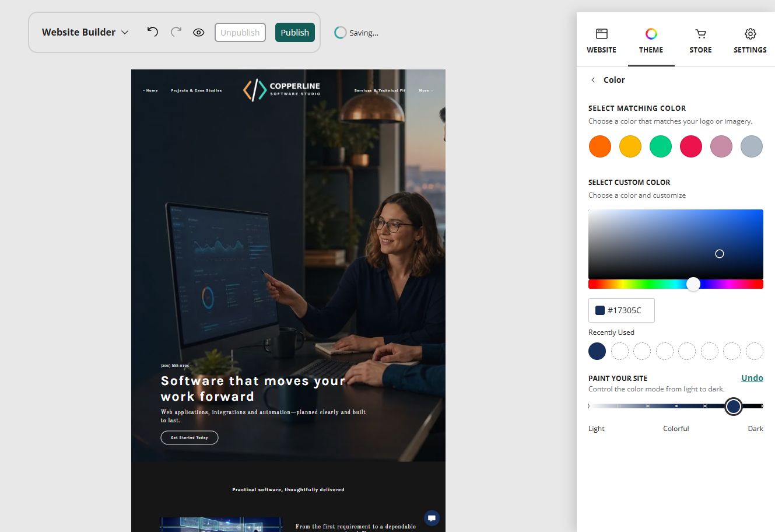The height and width of the screenshot is (532, 775).
Task: Open preview with the eye icon
Action: (x=199, y=33)
